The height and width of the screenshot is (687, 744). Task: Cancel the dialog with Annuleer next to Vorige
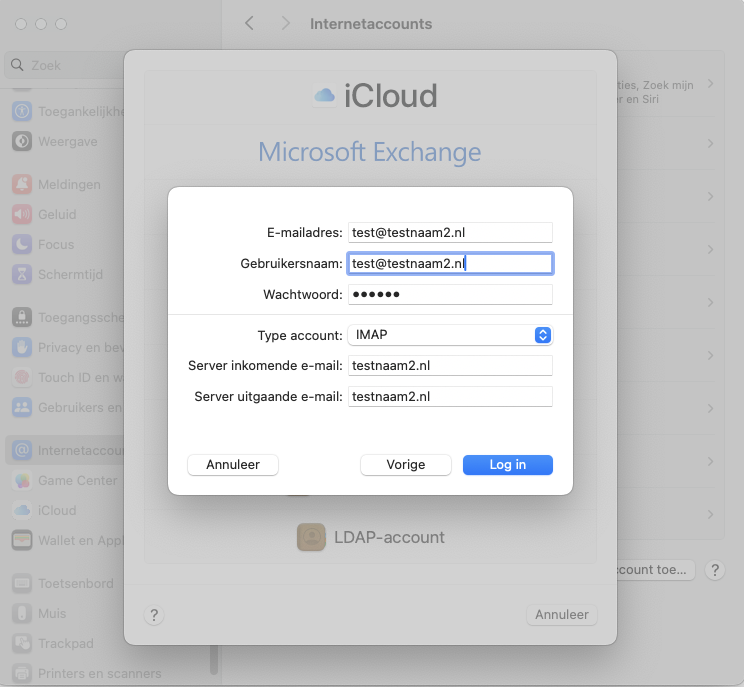(232, 465)
